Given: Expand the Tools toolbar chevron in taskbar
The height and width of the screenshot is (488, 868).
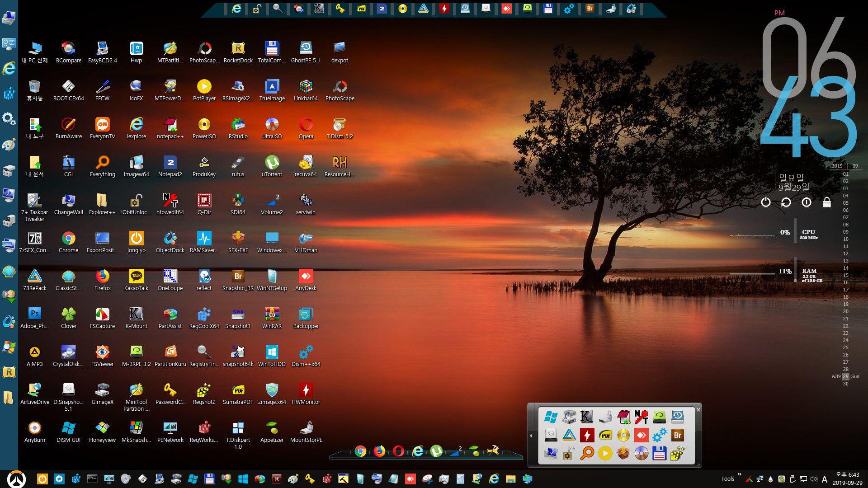Looking at the screenshot, I should (x=739, y=474).
